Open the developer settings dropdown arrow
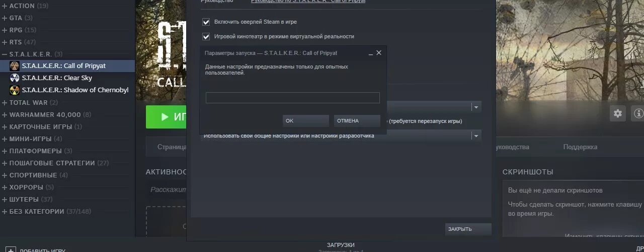Screen dimensions: 644x252 [x=475, y=136]
